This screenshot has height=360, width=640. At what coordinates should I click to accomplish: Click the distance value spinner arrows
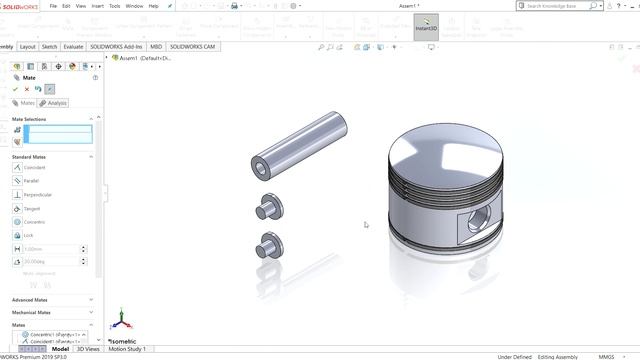tap(84, 249)
